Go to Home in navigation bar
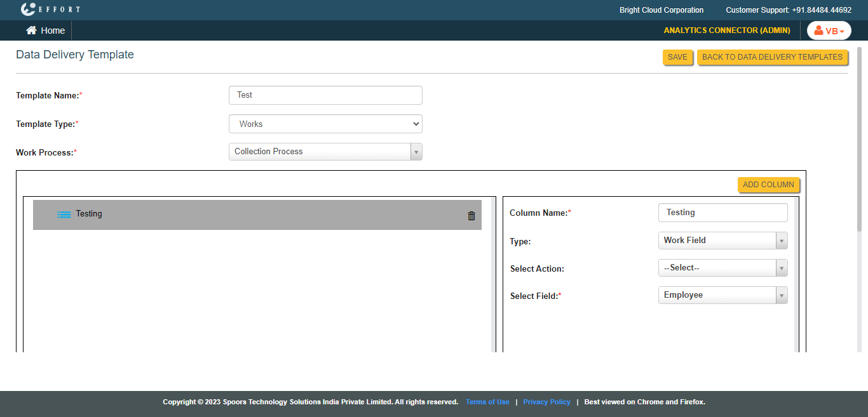868x417 pixels. click(53, 30)
